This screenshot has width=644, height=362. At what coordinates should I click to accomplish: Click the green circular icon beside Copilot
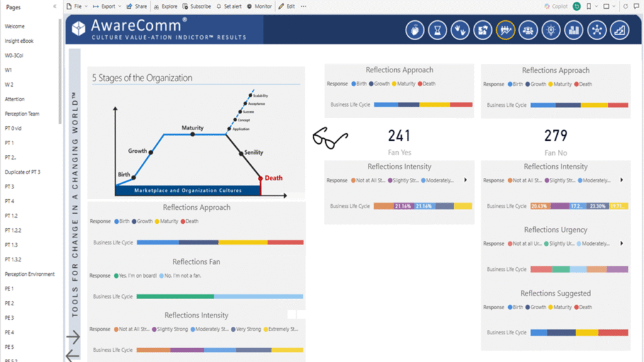point(577,6)
